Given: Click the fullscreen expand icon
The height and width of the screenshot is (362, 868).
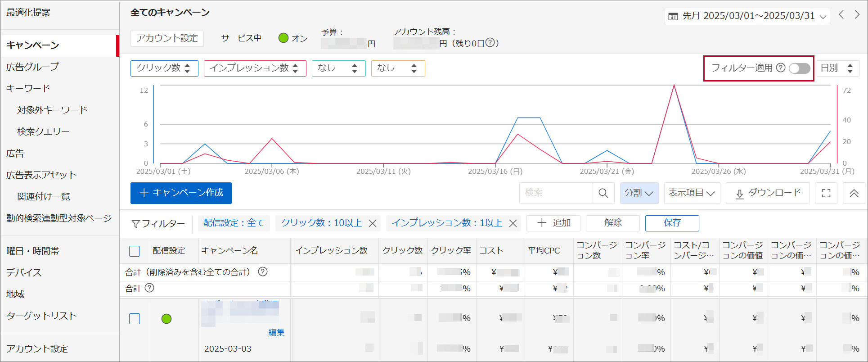Looking at the screenshot, I should pos(826,193).
